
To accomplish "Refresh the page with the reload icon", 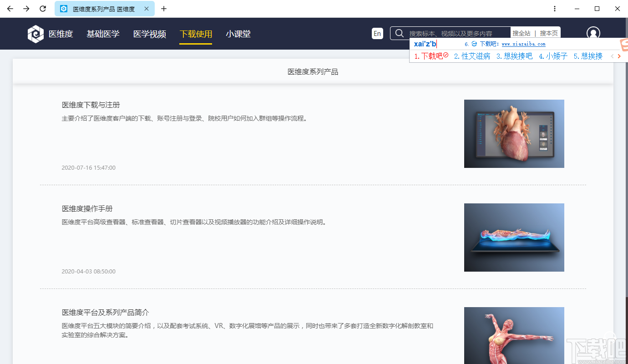I will click(x=42, y=8).
